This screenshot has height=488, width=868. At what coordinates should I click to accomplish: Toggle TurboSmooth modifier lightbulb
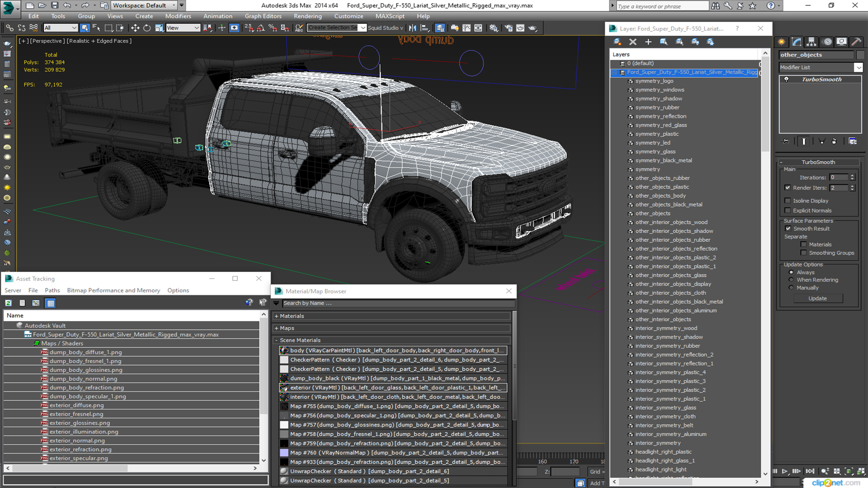coord(787,80)
